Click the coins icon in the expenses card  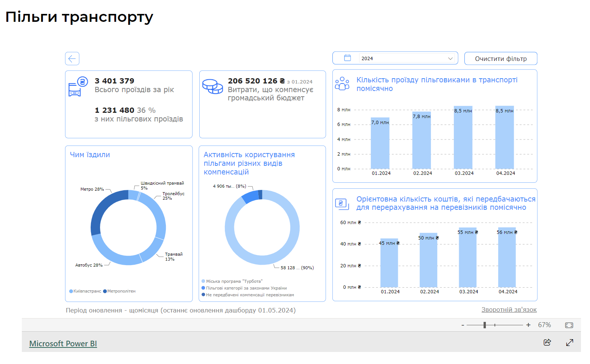point(212,86)
